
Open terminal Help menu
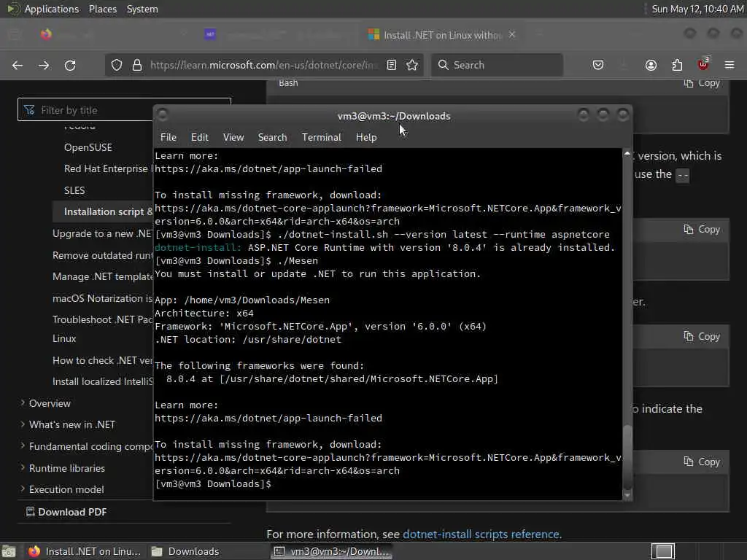point(366,137)
